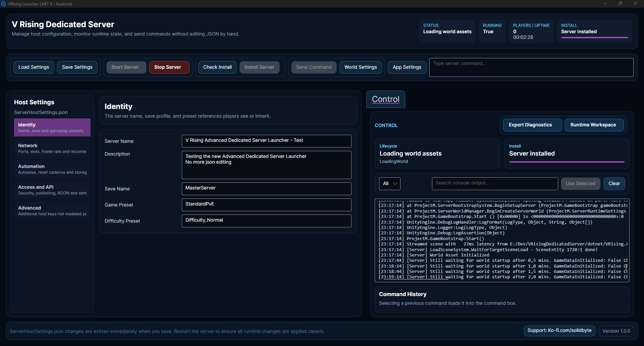The image size is (644, 346).
Task: Open the All filter dropdown for console output
Action: (389, 184)
